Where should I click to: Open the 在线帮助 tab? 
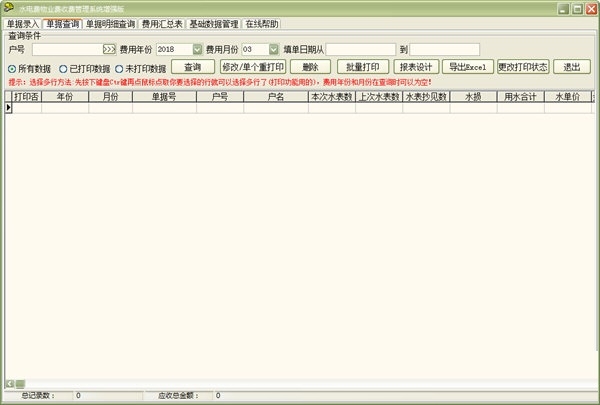point(262,24)
